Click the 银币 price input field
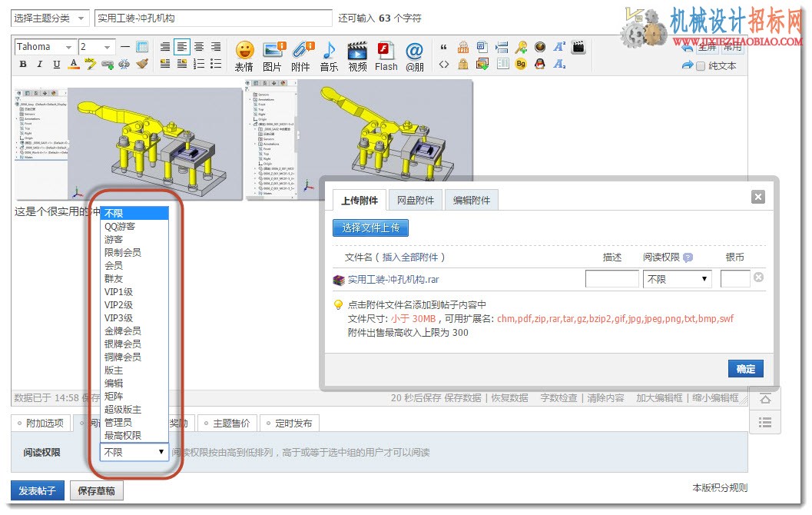The width and height of the screenshot is (812, 515). tap(735, 279)
